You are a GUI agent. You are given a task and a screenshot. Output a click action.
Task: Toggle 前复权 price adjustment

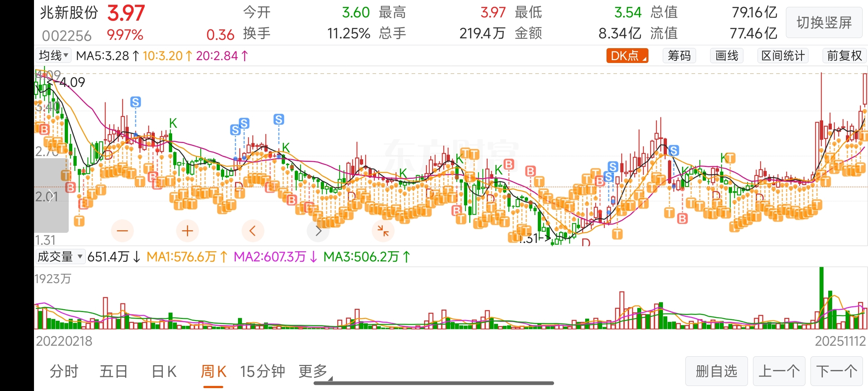click(844, 56)
